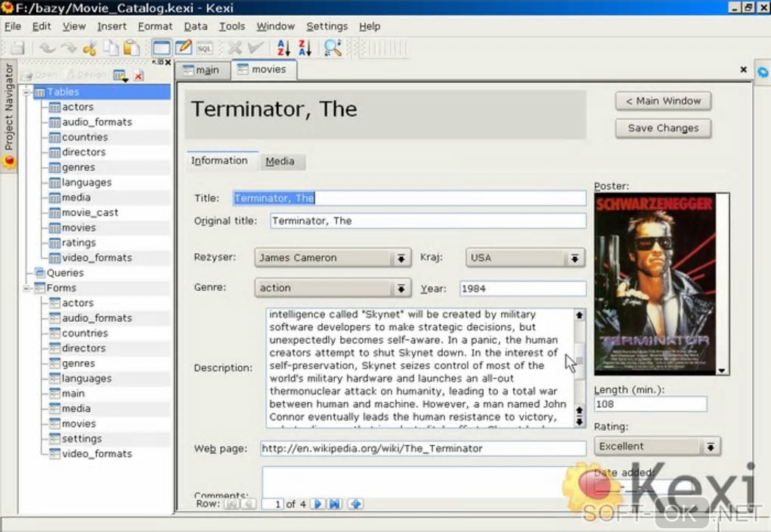Open the Tools menu

click(232, 26)
